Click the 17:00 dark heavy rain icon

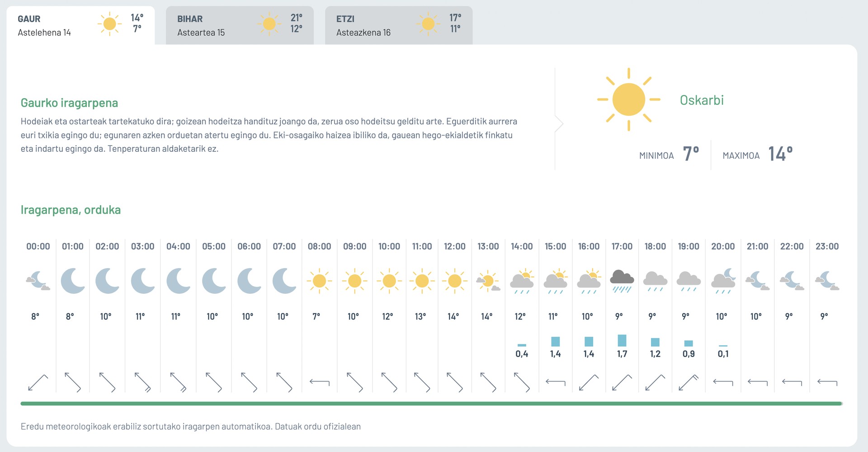[x=622, y=281]
